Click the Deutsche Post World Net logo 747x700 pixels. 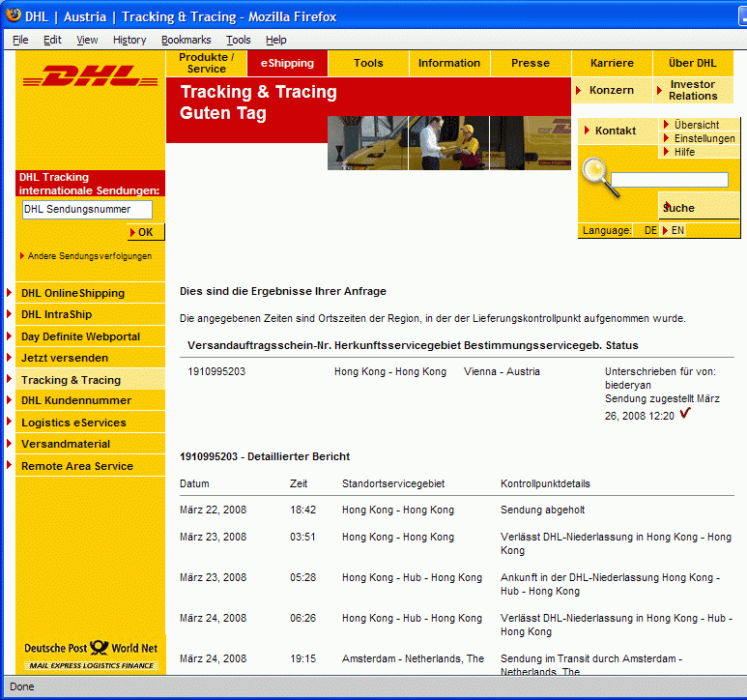pos(91,655)
